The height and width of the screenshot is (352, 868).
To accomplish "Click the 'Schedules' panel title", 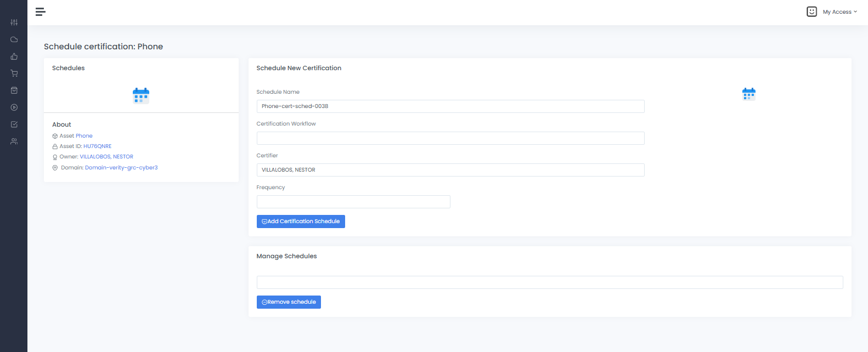I will pyautogui.click(x=69, y=68).
